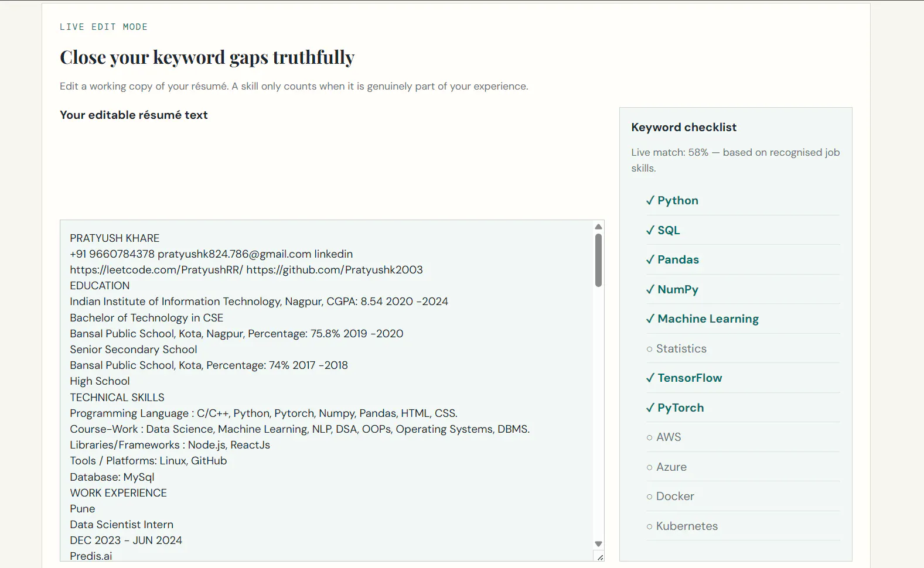This screenshot has height=568, width=924.
Task: Click the 'Bachelor of Technology in CSE' line
Action: (146, 318)
